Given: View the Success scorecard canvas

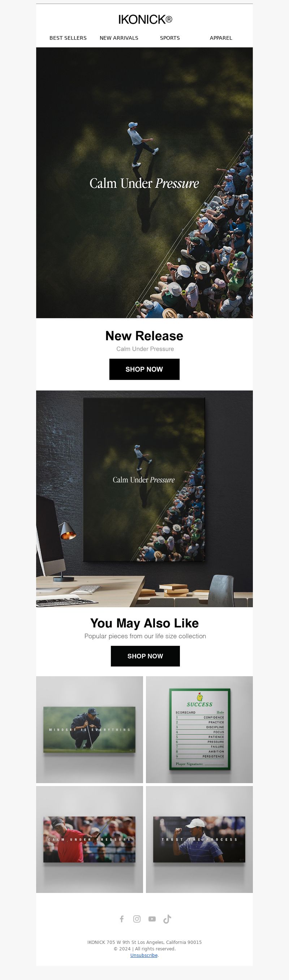Looking at the screenshot, I should coord(199,729).
